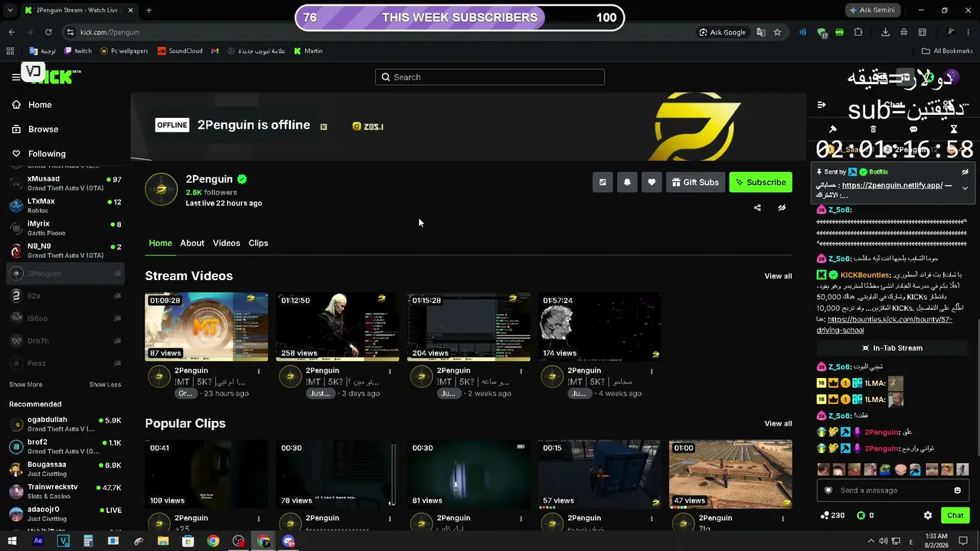View all Popular Clips
Screen dimensions: 980x551
[x=778, y=424]
